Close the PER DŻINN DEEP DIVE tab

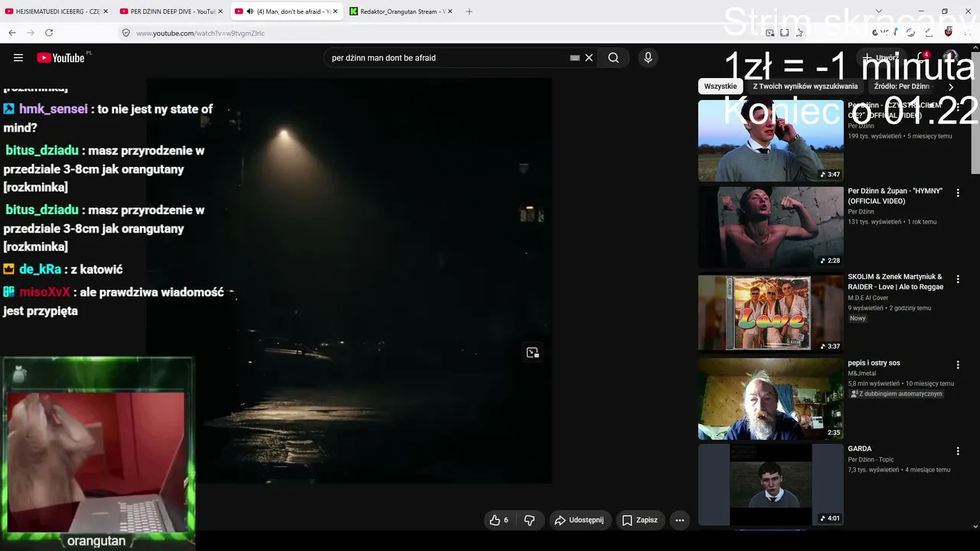(x=220, y=11)
